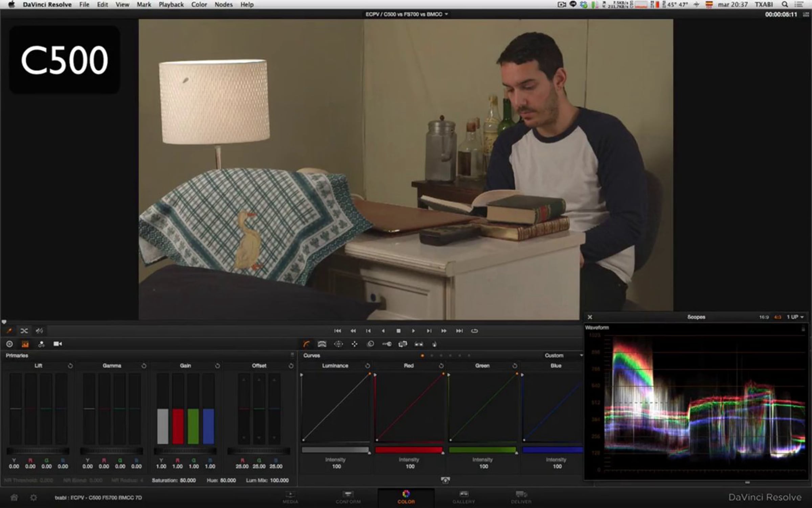The width and height of the screenshot is (812, 508).
Task: Click the Luminance intensity slider bar
Action: 335,450
